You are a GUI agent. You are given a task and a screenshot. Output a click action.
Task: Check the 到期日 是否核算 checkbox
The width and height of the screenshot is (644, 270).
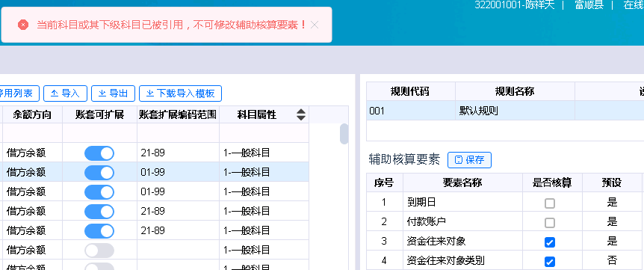pos(550,203)
